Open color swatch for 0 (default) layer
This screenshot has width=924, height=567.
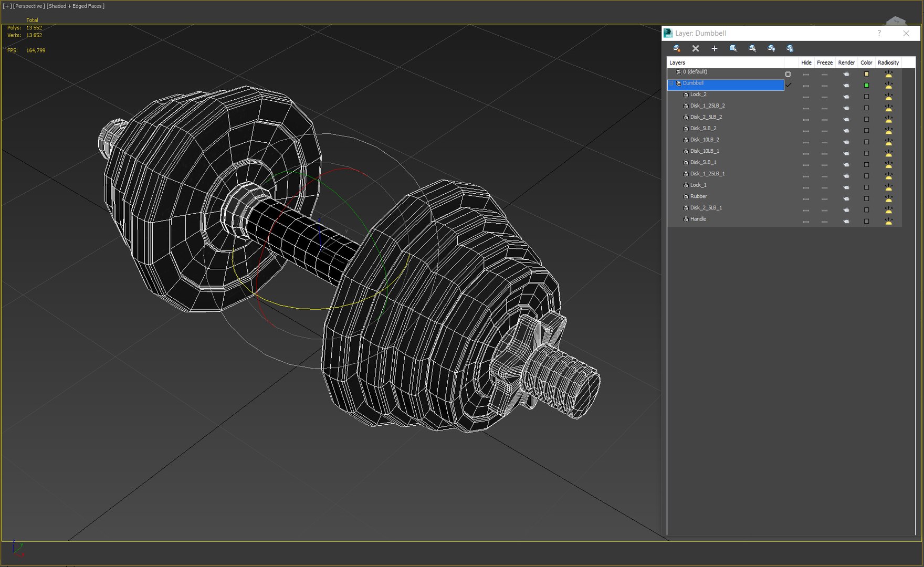[866, 74]
